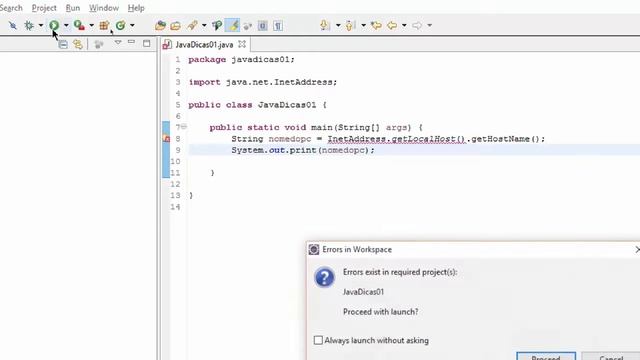
Task: Click the Back navigation arrow
Action: click(x=392, y=25)
